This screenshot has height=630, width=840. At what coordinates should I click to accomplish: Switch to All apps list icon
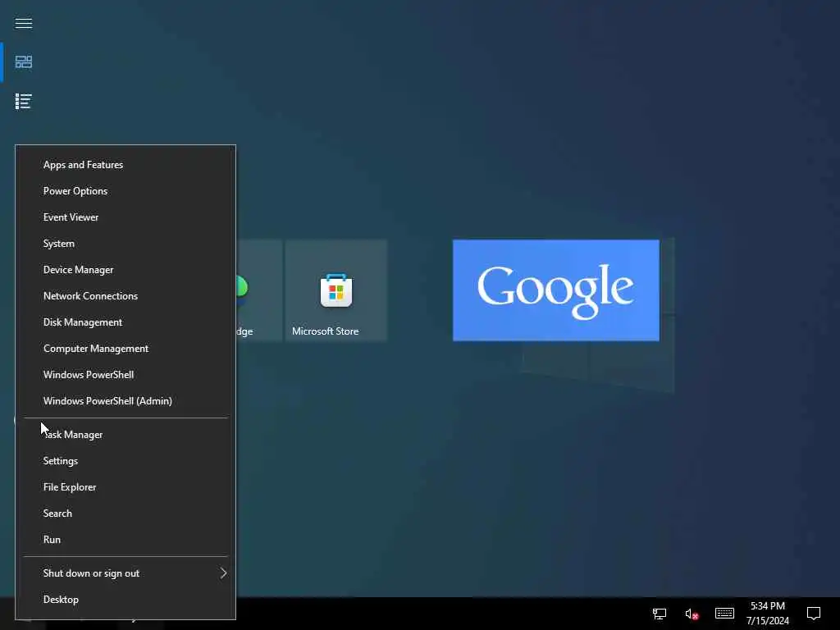click(x=24, y=101)
